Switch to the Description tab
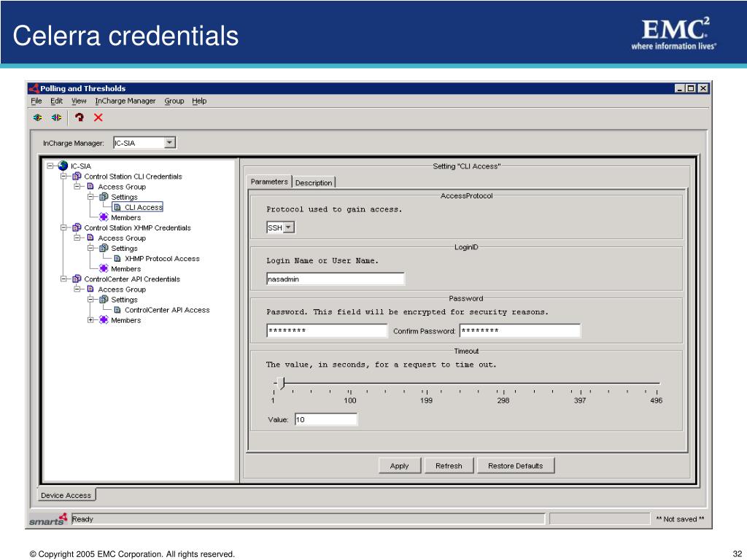This screenshot has width=747, height=560. point(314,183)
